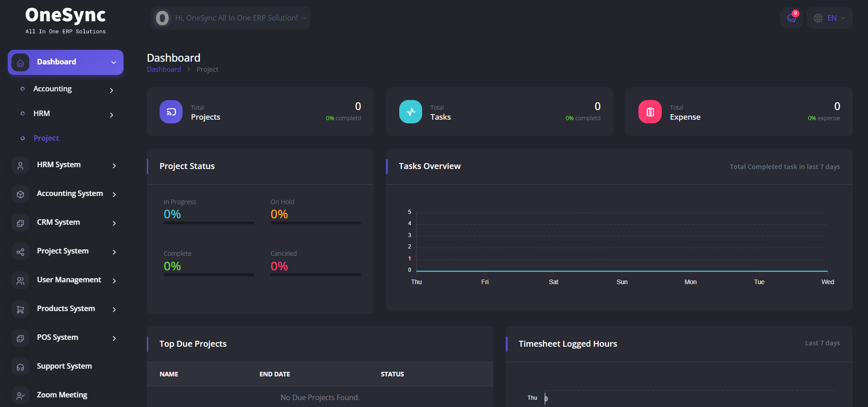The width and height of the screenshot is (868, 407).
Task: Click the Accounting System box icon
Action: pyautogui.click(x=21, y=194)
